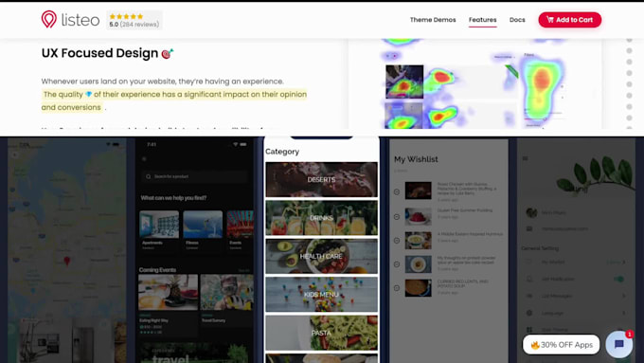The width and height of the screenshot is (644, 363).
Task: Click the Search for a product field
Action: click(x=195, y=176)
